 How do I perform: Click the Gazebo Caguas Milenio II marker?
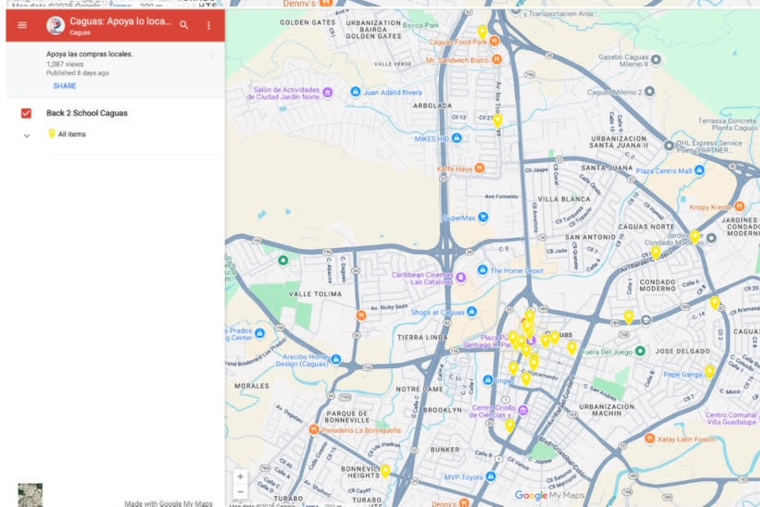click(656, 60)
